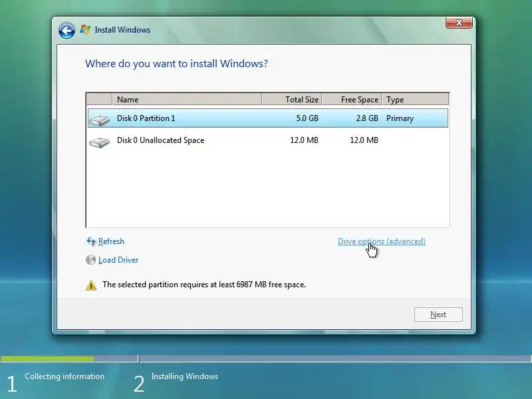532x399 pixels.
Task: Click the 'Where do you want to install Windows?' heading
Action: pos(176,64)
